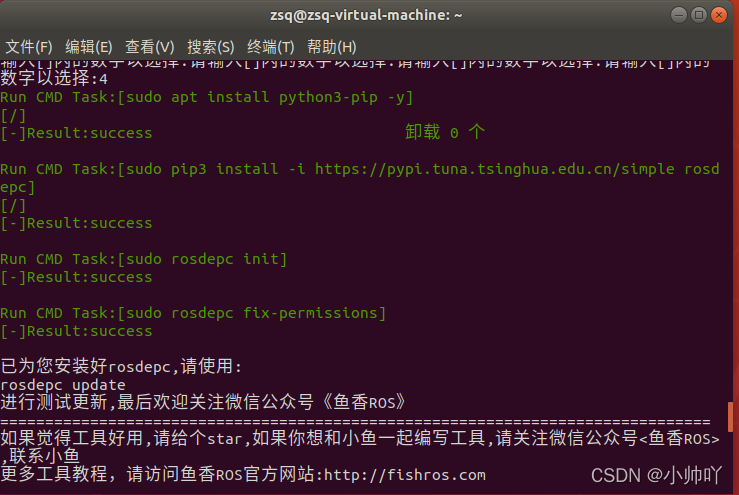
Task: Click the pypi.tuna.tsinghua.edu.cn URL text
Action: coord(494,169)
